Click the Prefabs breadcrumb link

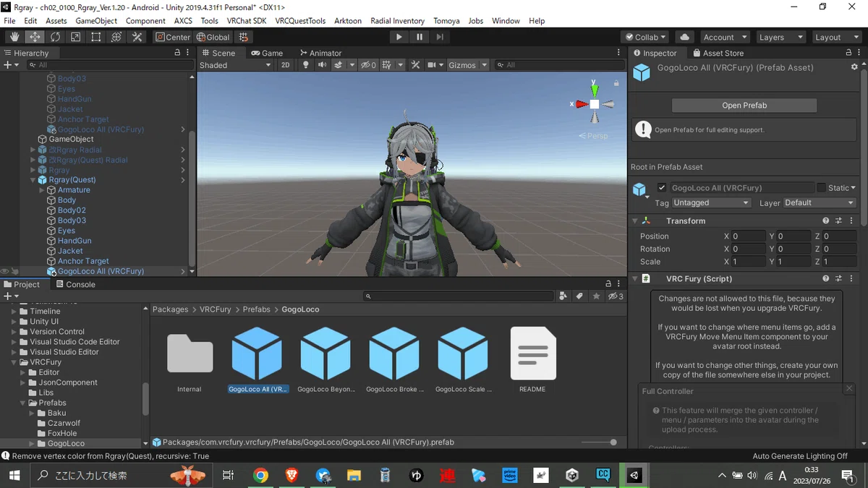tap(257, 309)
